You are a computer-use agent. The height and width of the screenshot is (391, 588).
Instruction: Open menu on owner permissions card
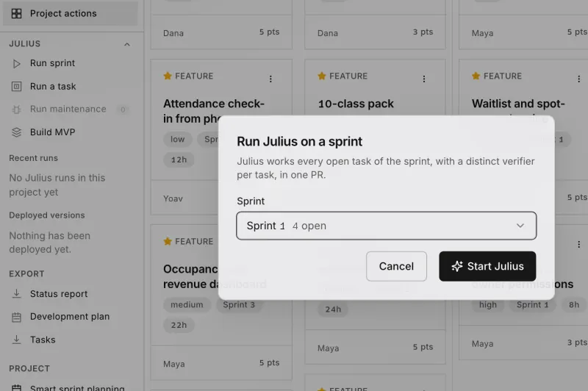(x=578, y=245)
